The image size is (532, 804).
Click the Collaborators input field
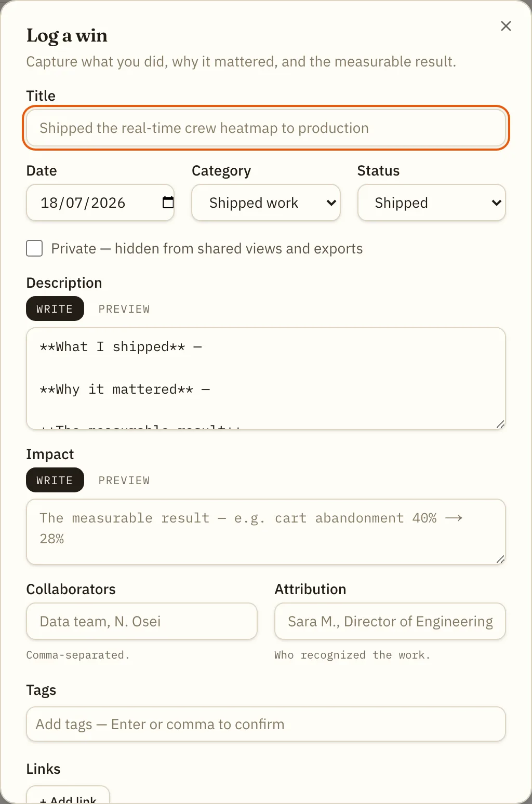point(142,621)
